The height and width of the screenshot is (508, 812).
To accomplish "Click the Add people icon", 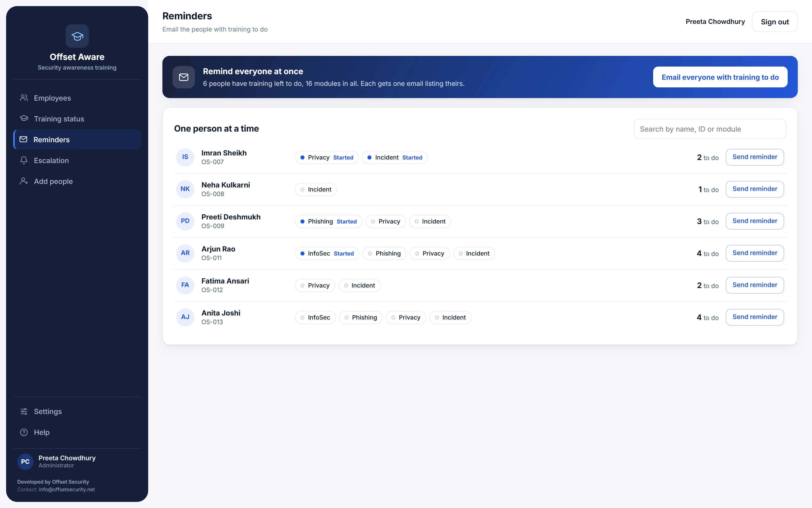I will (24, 181).
